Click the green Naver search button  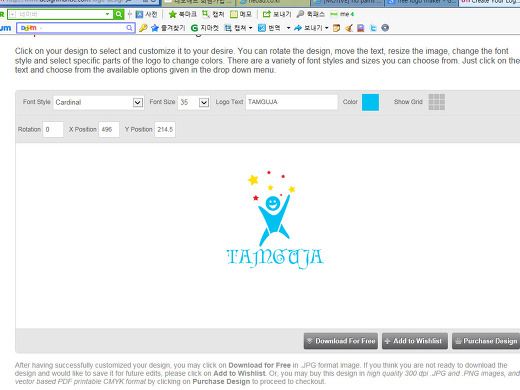tap(118, 14)
